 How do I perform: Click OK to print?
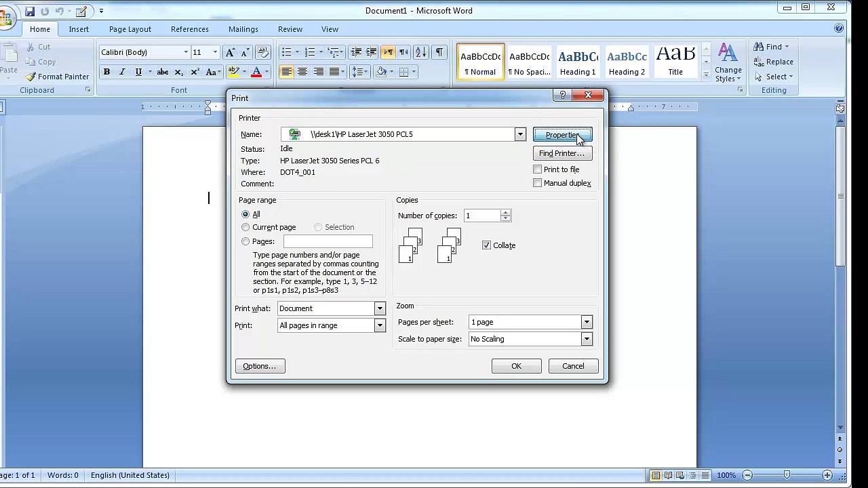coord(516,366)
